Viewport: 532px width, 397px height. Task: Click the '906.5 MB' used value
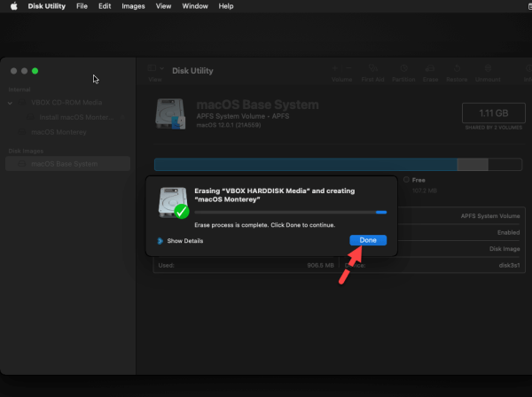pyautogui.click(x=320, y=265)
